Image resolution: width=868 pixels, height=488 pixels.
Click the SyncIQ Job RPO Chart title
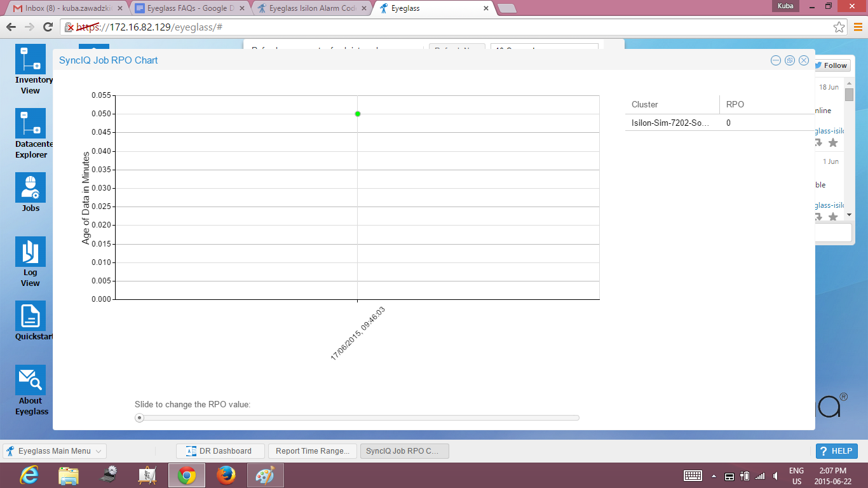[108, 60]
